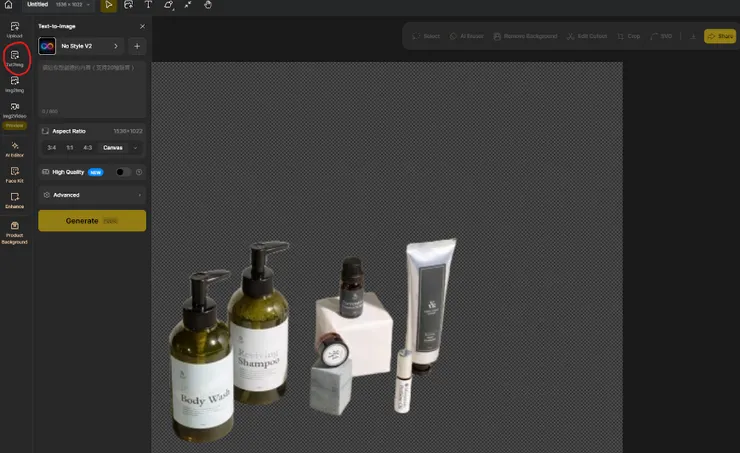This screenshot has height=453, width=740.
Task: Select the 1:1 aspect ratio
Action: [70, 148]
